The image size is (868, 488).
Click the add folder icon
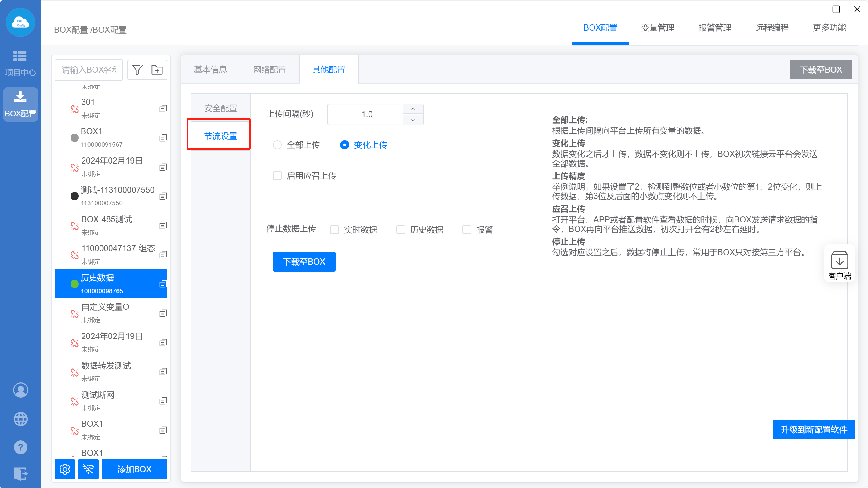tap(157, 70)
